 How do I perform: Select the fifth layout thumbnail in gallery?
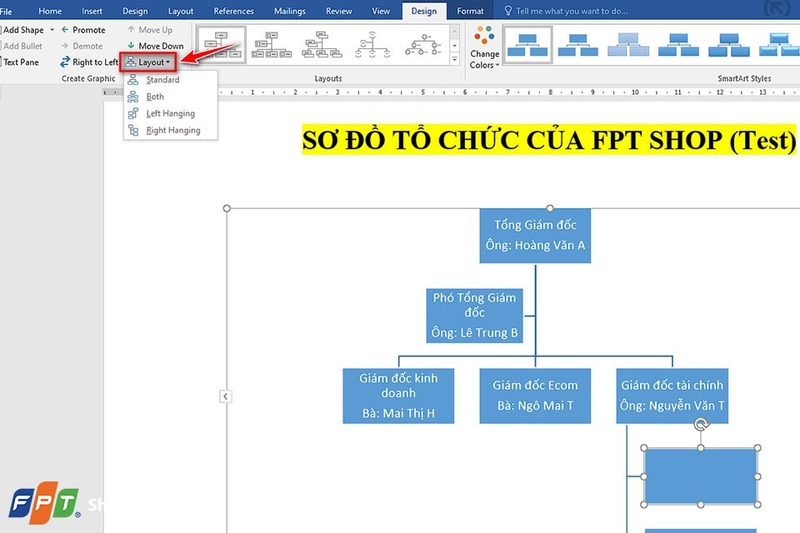[x=423, y=45]
